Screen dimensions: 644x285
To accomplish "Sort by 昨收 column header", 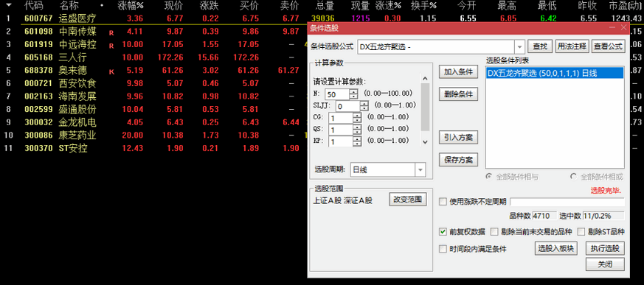I will [x=587, y=6].
